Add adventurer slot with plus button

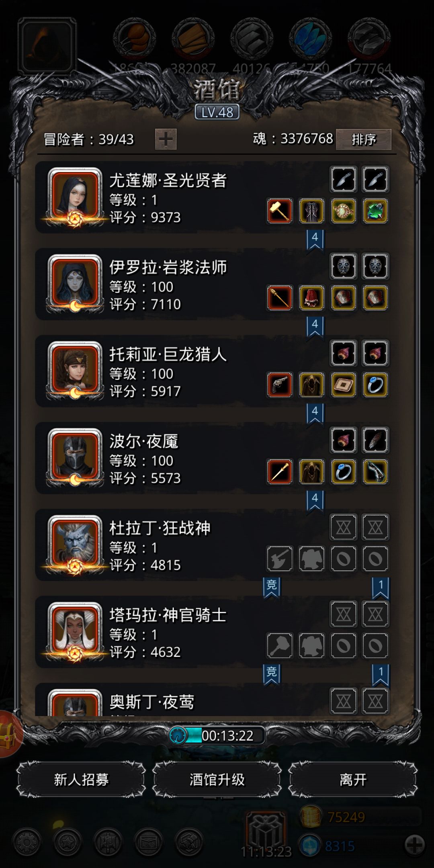point(166,139)
